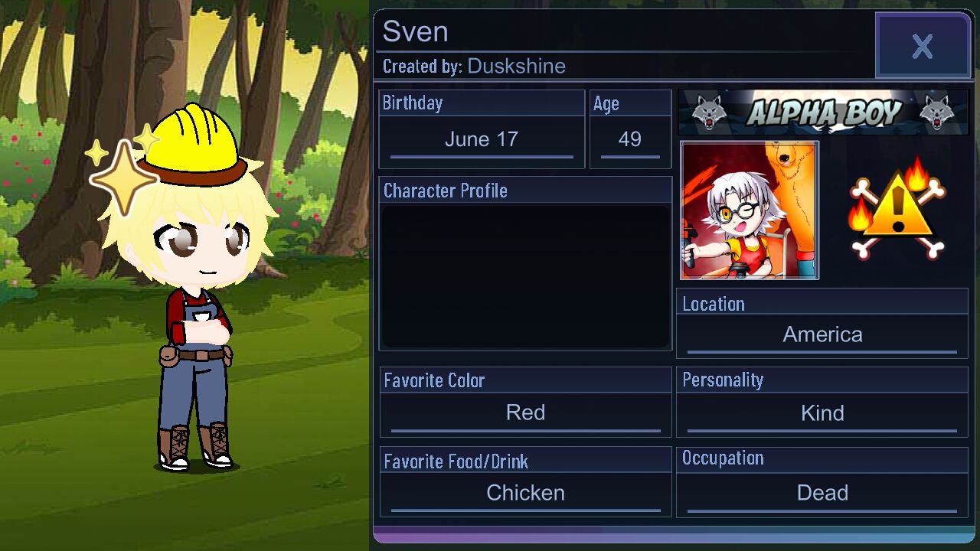The image size is (980, 551).
Task: Click the left wolf emblem in banner
Action: [708, 112]
